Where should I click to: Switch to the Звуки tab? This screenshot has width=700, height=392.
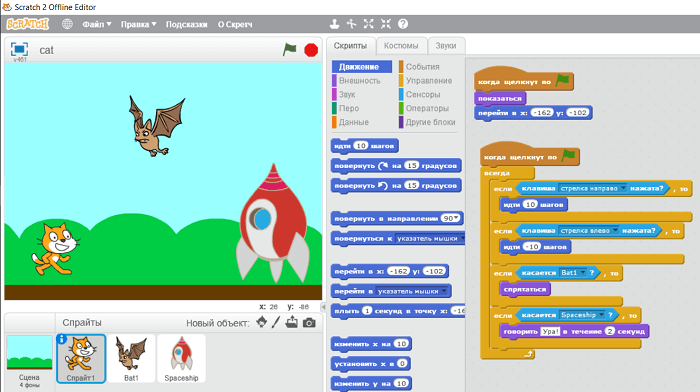446,46
